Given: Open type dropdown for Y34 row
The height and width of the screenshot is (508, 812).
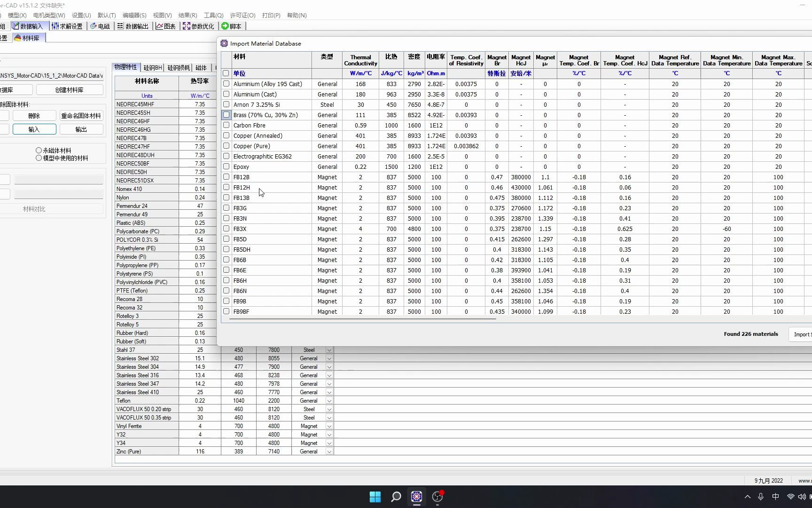Looking at the screenshot, I should click(329, 443).
